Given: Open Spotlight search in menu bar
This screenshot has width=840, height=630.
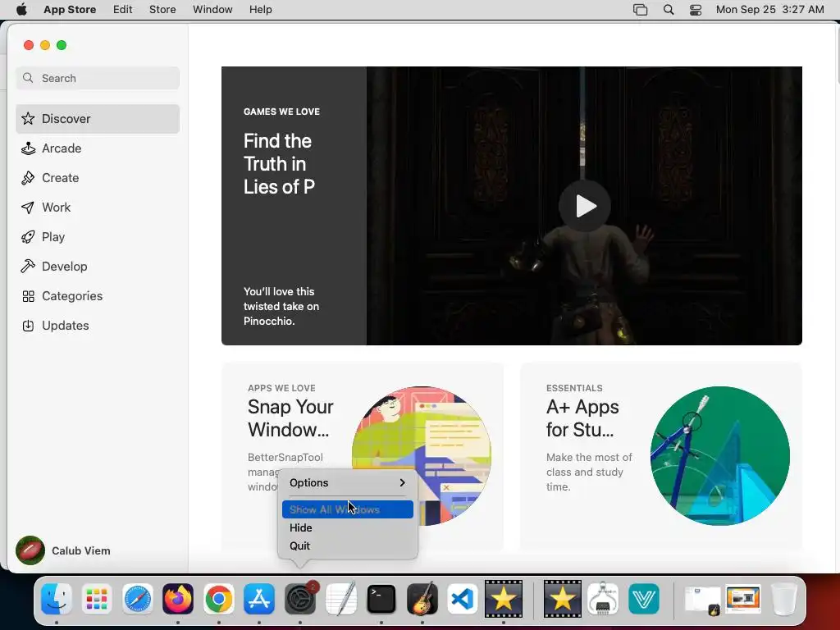Looking at the screenshot, I should pos(668,10).
